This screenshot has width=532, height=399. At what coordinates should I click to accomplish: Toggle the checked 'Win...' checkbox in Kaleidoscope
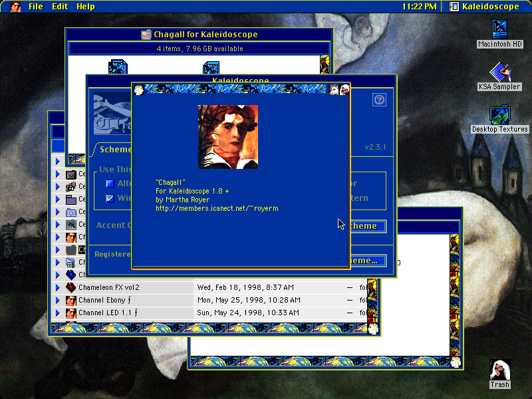(110, 198)
